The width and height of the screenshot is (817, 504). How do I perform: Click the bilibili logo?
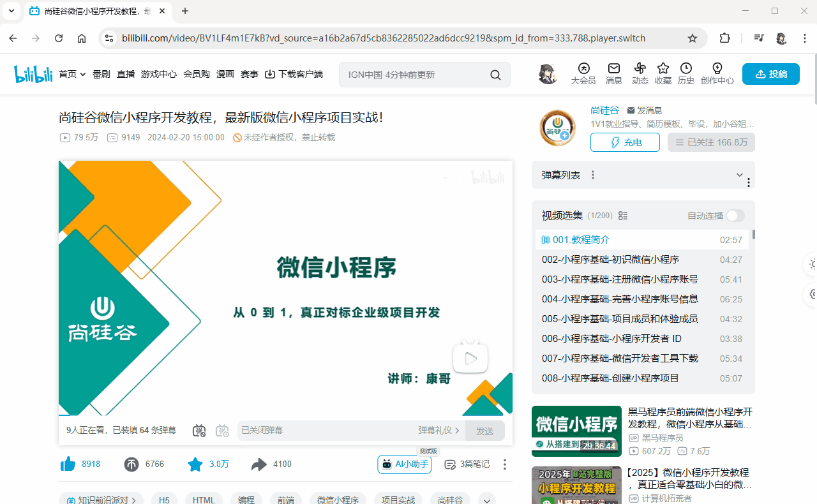pyautogui.click(x=33, y=74)
